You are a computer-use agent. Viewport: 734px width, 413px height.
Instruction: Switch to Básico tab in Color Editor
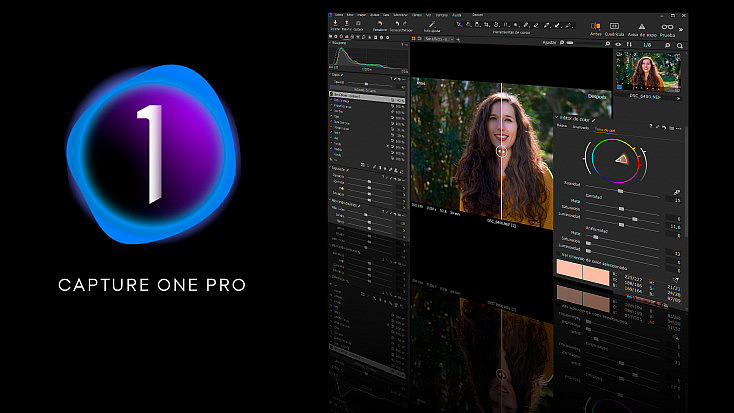562,126
